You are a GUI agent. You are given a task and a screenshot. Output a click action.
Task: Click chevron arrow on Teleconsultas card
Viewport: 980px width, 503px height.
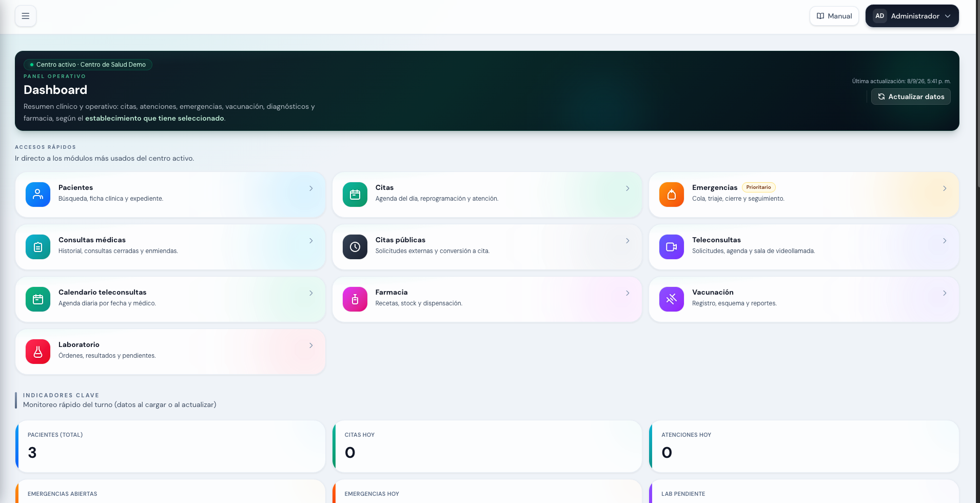pos(945,241)
